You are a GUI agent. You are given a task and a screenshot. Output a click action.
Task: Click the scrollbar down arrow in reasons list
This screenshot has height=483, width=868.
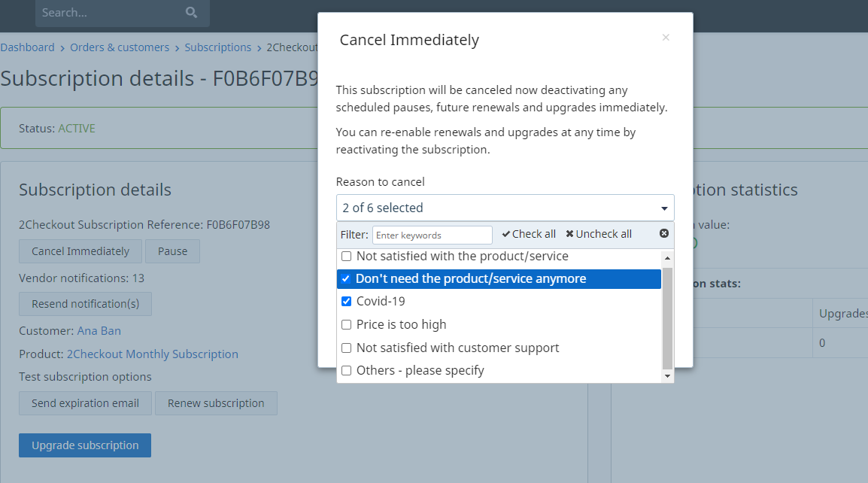[667, 376]
